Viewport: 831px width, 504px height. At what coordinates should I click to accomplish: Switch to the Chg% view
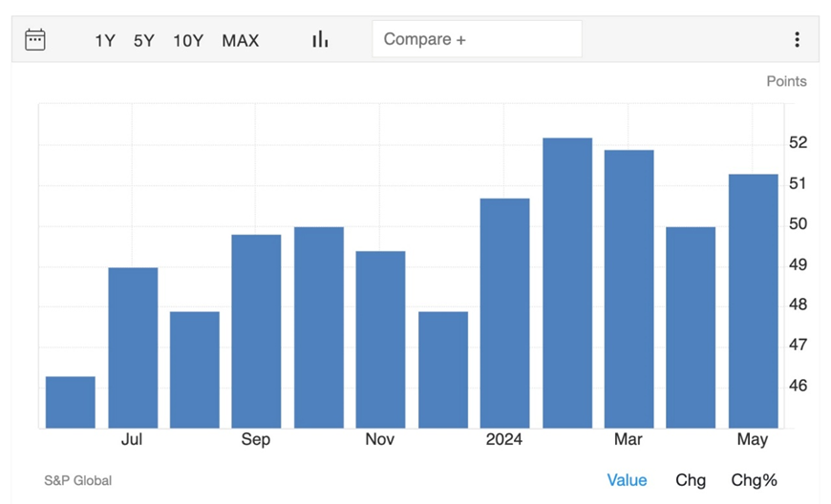pos(755,480)
